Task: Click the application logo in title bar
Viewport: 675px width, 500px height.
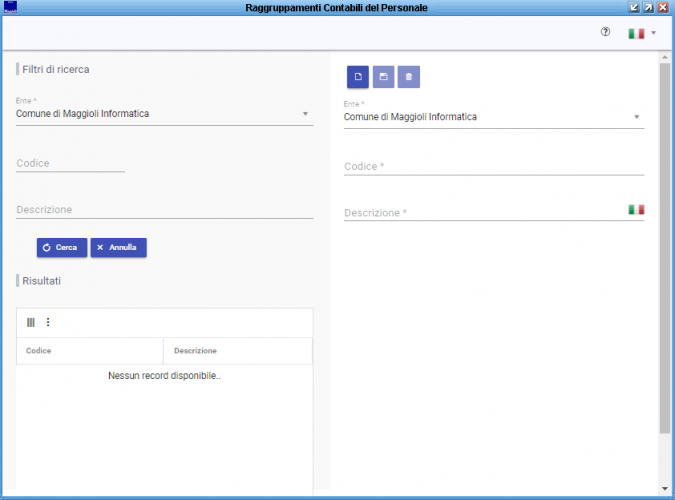Action: click(x=10, y=7)
